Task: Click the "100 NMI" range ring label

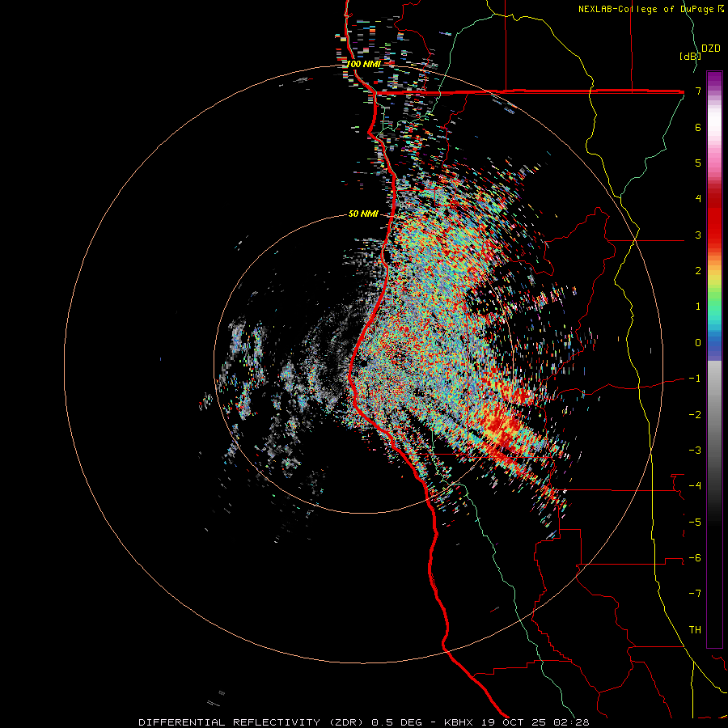Action: click(363, 64)
